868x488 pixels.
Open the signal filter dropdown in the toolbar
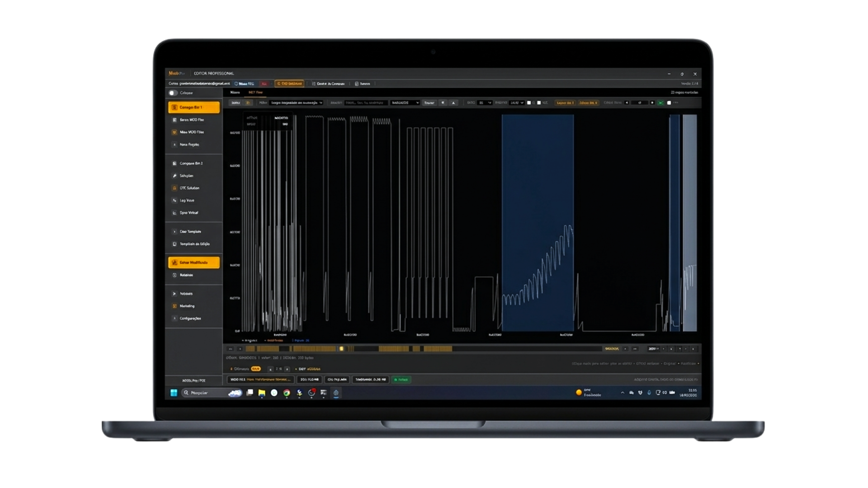click(295, 103)
